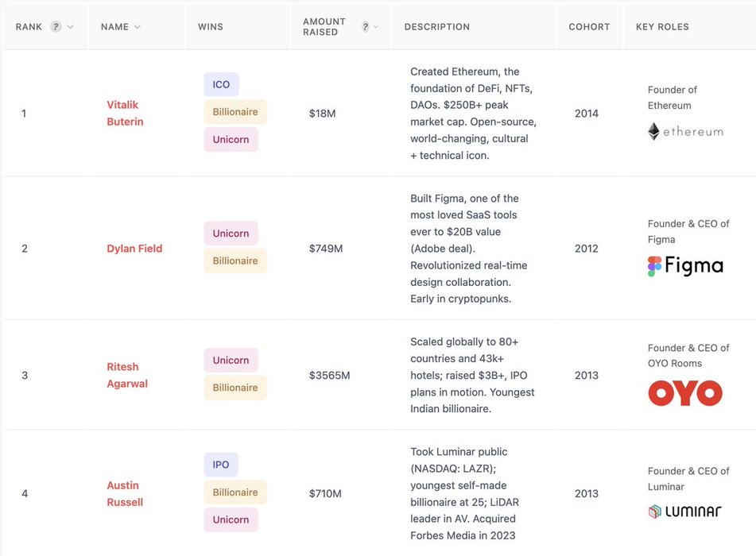Click the help icon beside Amount Raised

(366, 26)
